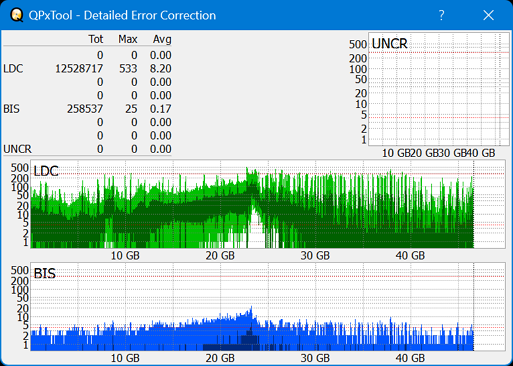This screenshot has width=513, height=366.
Task: Select the BIS total value 258537
Action: point(85,109)
